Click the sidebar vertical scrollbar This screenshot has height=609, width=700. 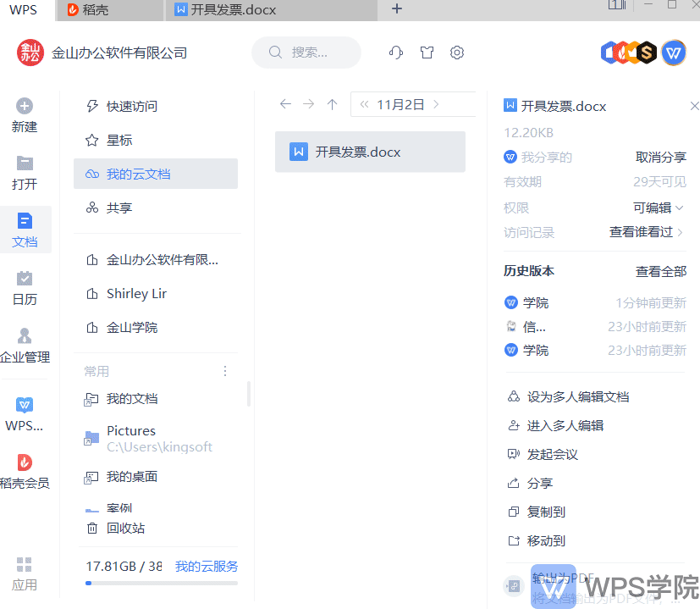click(x=249, y=394)
